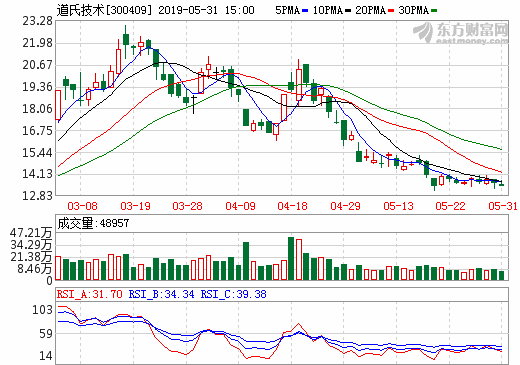Click the 103 RSI axis label
The width and height of the screenshot is (520, 365).
[x=42, y=310]
